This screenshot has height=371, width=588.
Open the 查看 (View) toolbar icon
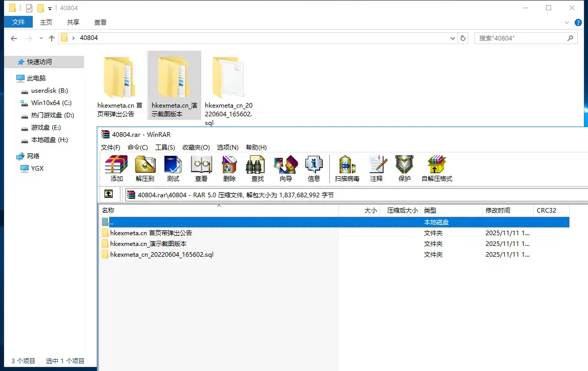click(201, 168)
